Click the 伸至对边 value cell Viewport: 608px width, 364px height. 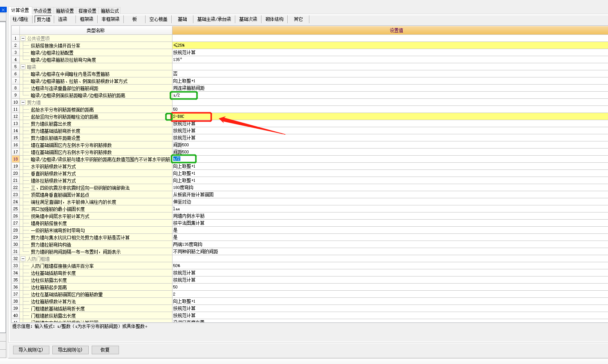click(390, 202)
